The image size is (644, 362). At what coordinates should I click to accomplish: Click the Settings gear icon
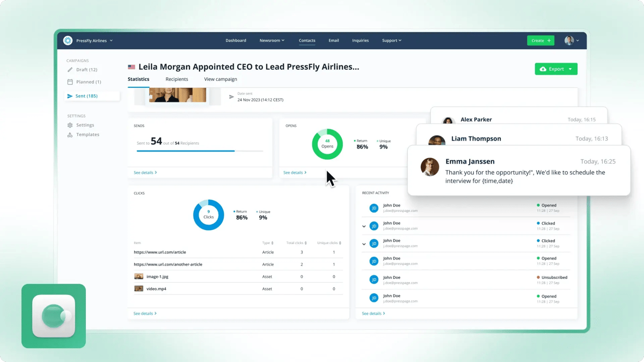(70, 125)
